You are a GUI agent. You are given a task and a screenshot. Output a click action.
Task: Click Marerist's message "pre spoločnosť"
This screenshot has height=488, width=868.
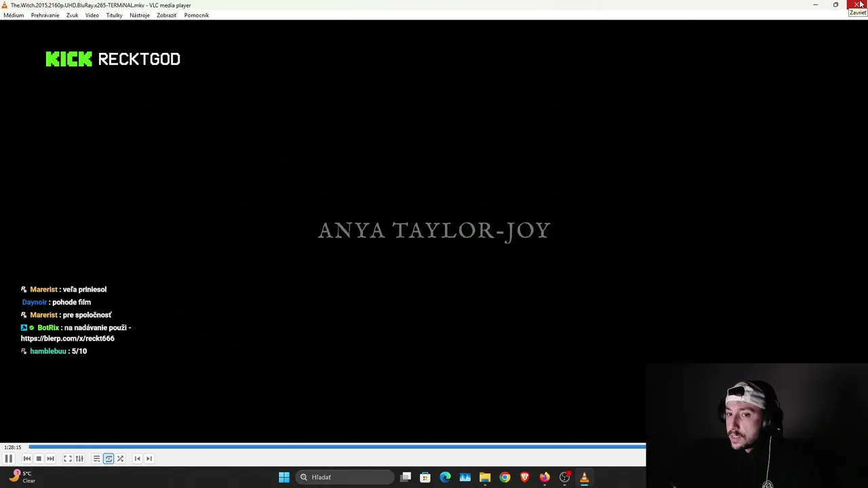pyautogui.click(x=87, y=315)
